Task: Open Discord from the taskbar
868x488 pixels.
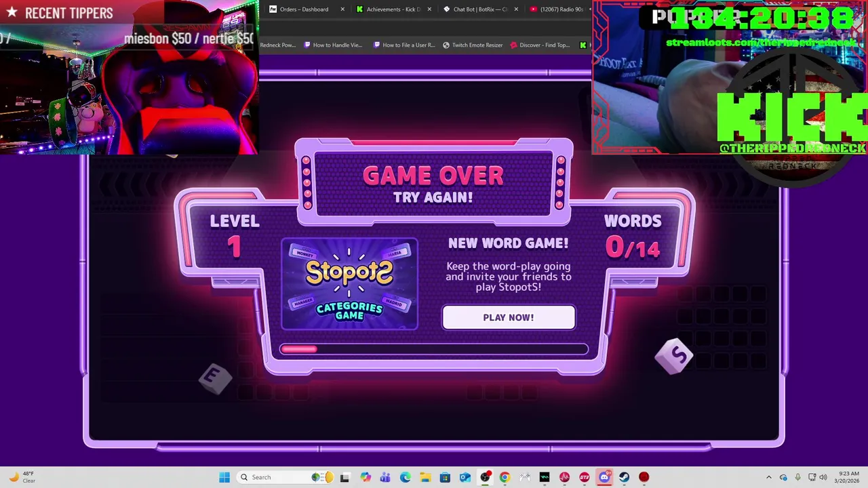Action: (604, 477)
